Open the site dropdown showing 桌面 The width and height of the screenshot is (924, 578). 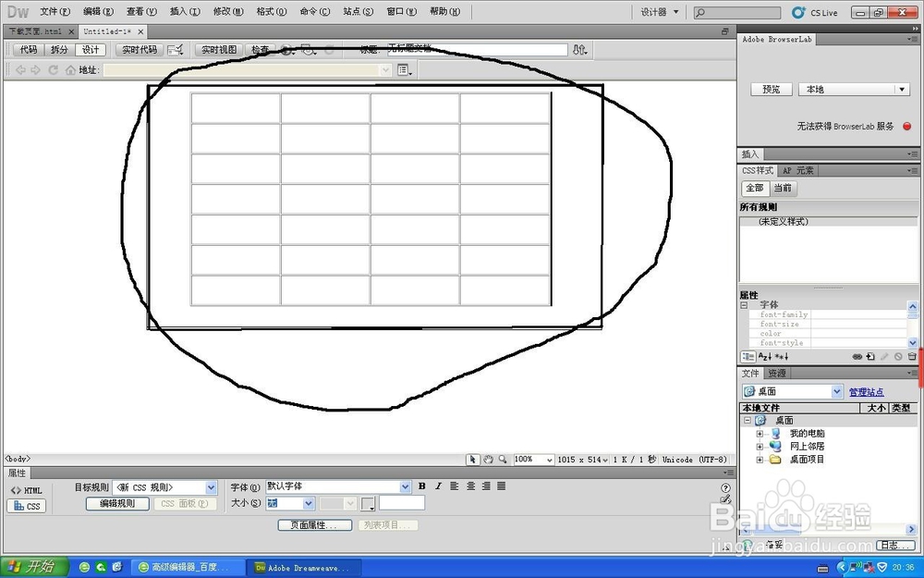pos(837,391)
